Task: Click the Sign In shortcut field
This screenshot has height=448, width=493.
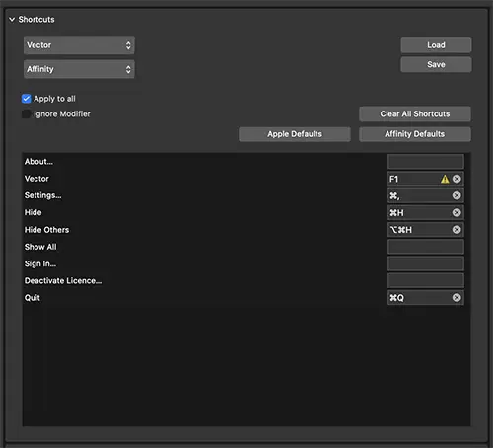Action: (x=426, y=263)
